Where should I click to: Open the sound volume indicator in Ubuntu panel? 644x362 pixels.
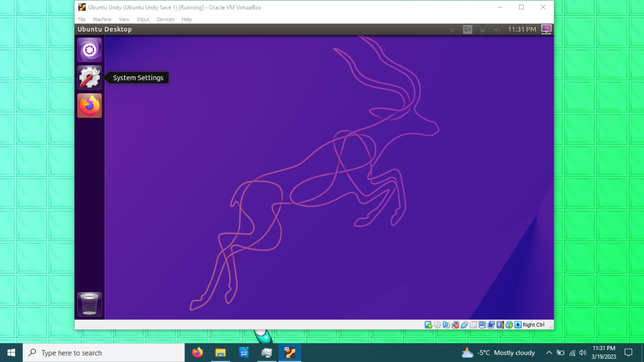click(497, 29)
